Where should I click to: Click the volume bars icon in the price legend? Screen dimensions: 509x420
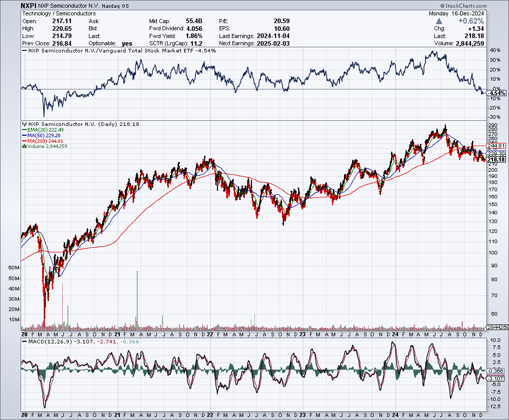(x=24, y=147)
